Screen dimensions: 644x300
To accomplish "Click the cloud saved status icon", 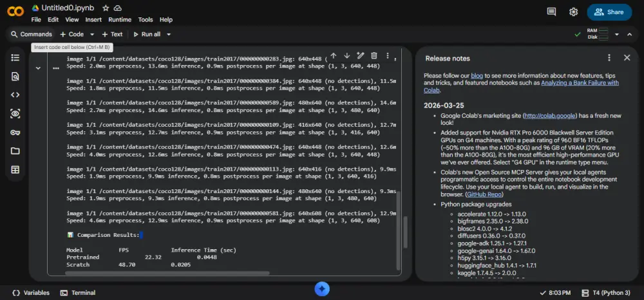I will 118,8.
